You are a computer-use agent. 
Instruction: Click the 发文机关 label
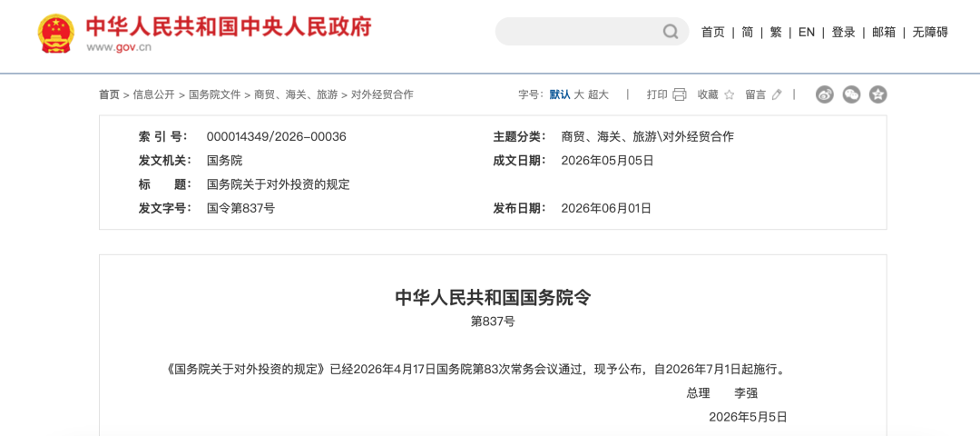(165, 161)
